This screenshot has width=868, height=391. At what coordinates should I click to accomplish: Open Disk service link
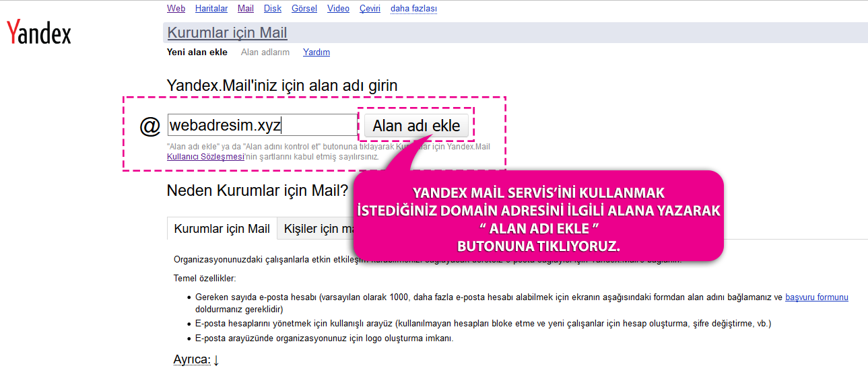273,9
